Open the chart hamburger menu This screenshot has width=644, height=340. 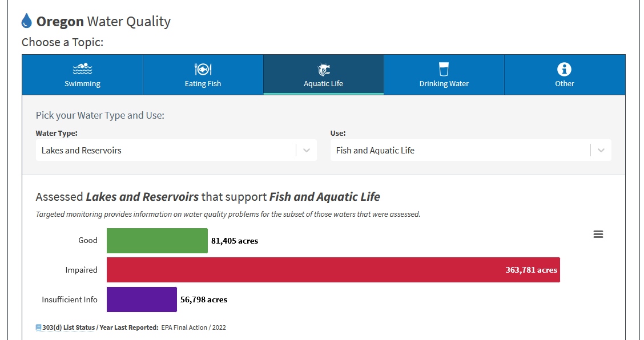coord(598,234)
